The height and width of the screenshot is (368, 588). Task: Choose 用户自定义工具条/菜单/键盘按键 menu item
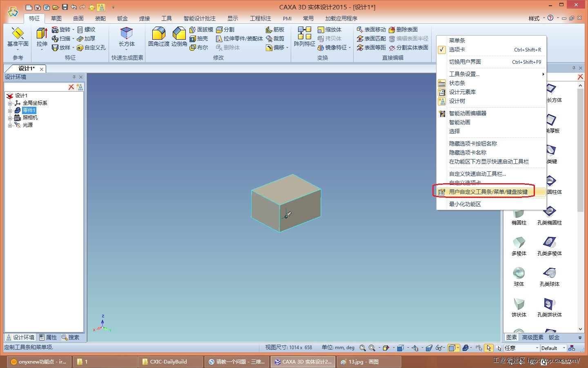coord(491,192)
